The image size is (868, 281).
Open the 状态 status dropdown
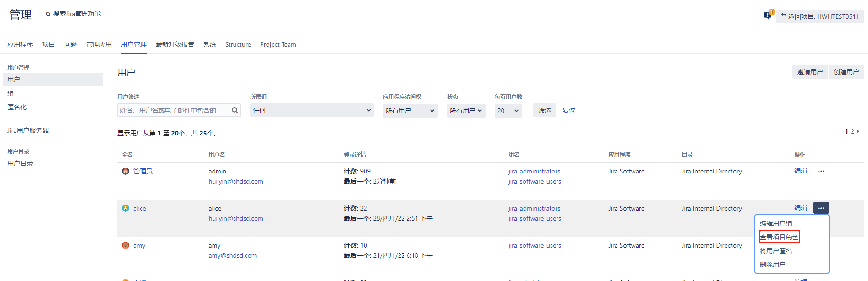466,111
